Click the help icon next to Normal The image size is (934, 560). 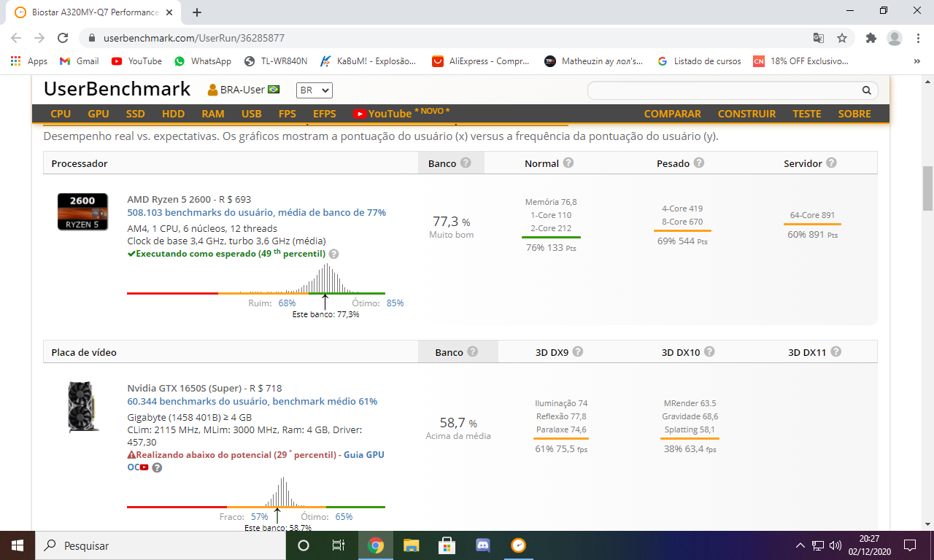coord(568,163)
